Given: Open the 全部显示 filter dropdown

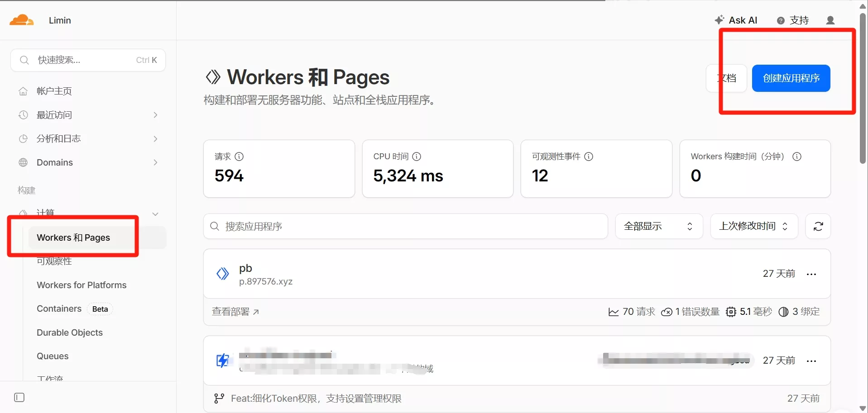Looking at the screenshot, I should point(659,226).
